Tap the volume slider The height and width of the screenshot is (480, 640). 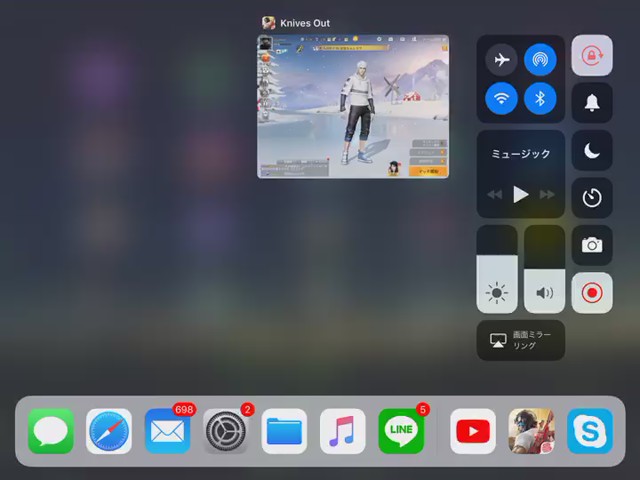(x=544, y=269)
